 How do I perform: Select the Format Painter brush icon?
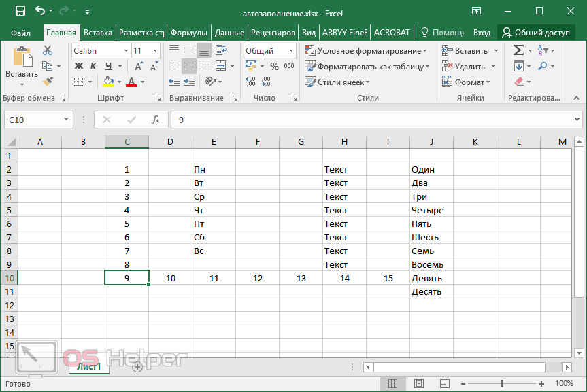tap(48, 82)
